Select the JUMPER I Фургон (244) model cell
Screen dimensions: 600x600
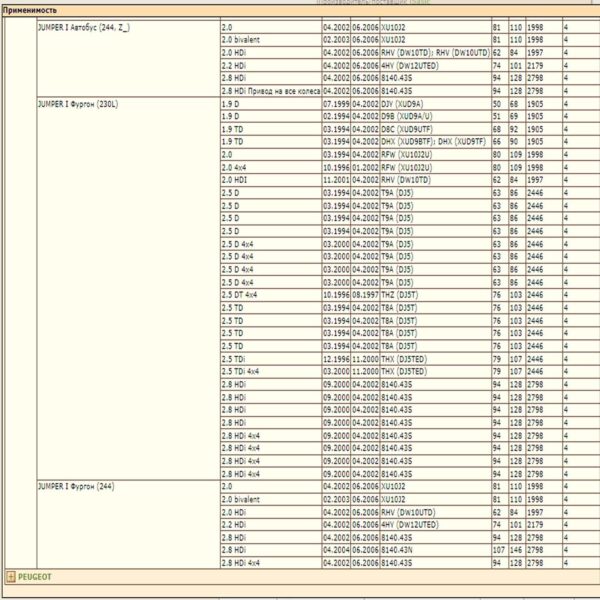click(128, 525)
